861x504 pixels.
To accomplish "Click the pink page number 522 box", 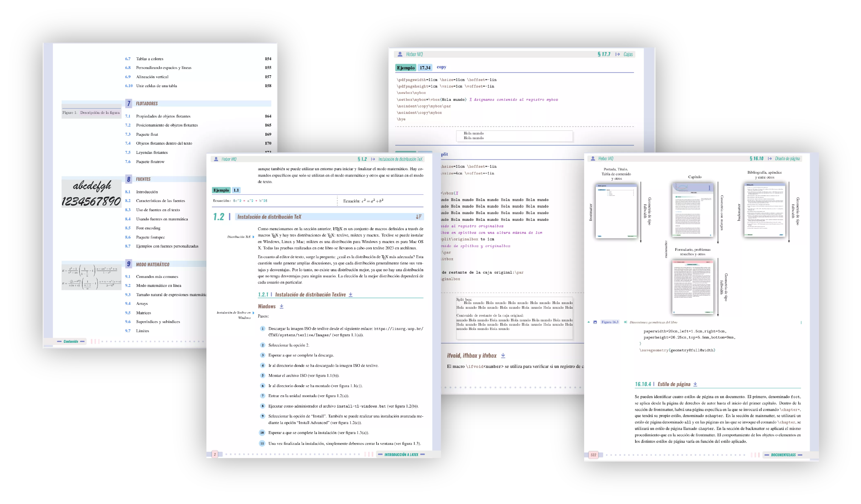I will coord(594,455).
